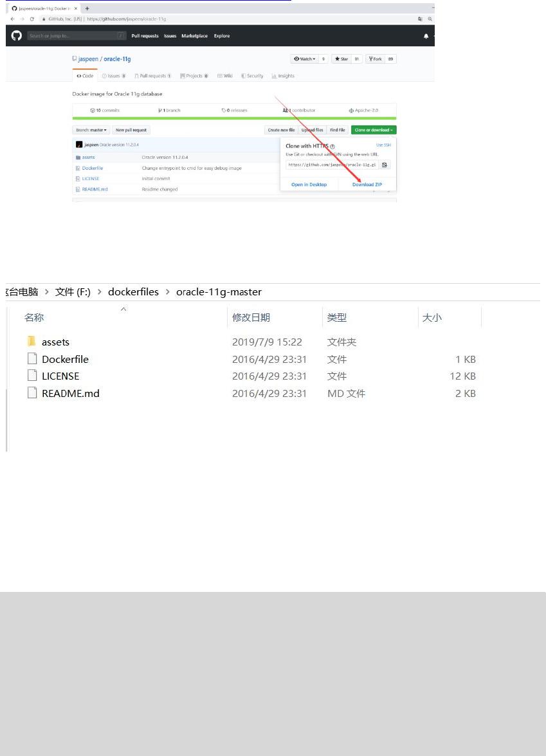Click the LICENSE file icon in Explorer

point(32,376)
